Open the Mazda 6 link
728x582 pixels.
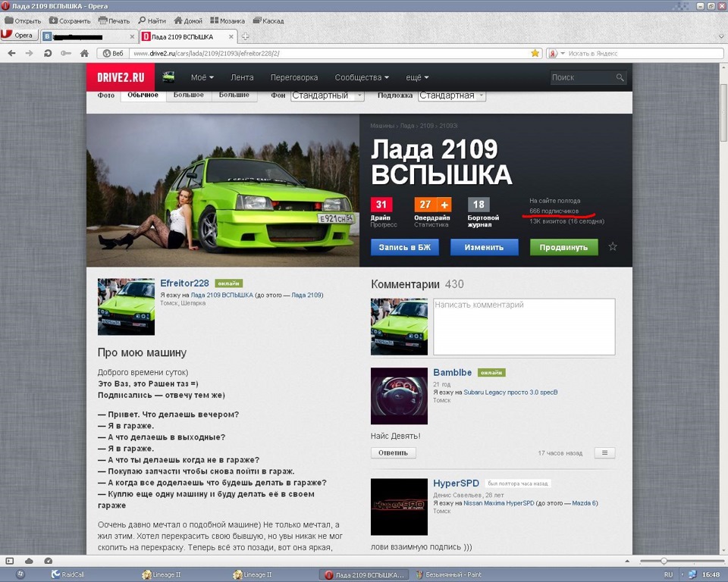585,503
